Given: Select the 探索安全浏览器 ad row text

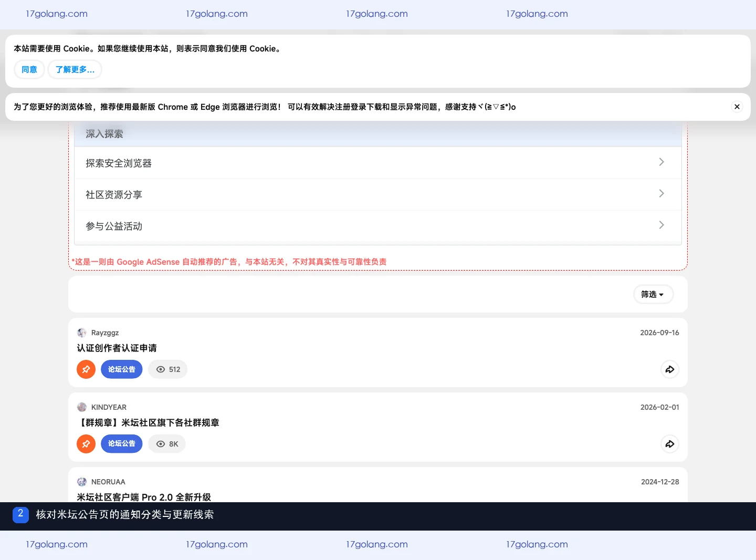Looking at the screenshot, I should click(x=119, y=163).
